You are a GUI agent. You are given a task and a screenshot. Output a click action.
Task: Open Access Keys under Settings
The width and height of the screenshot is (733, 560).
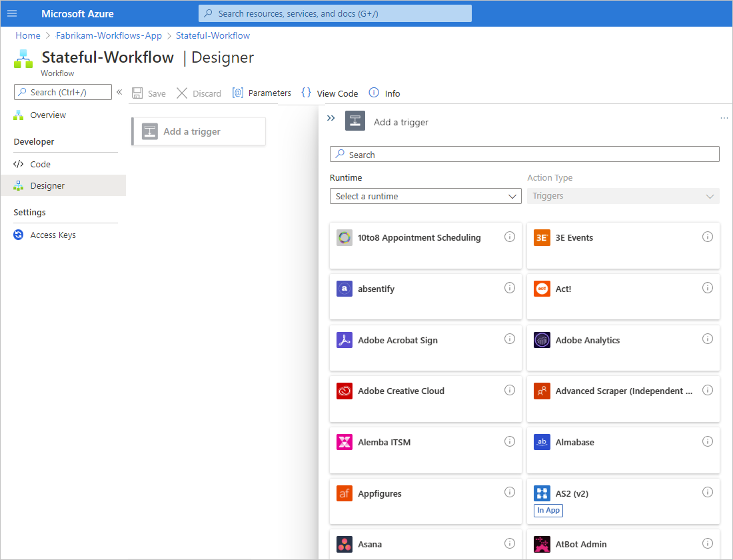point(51,235)
